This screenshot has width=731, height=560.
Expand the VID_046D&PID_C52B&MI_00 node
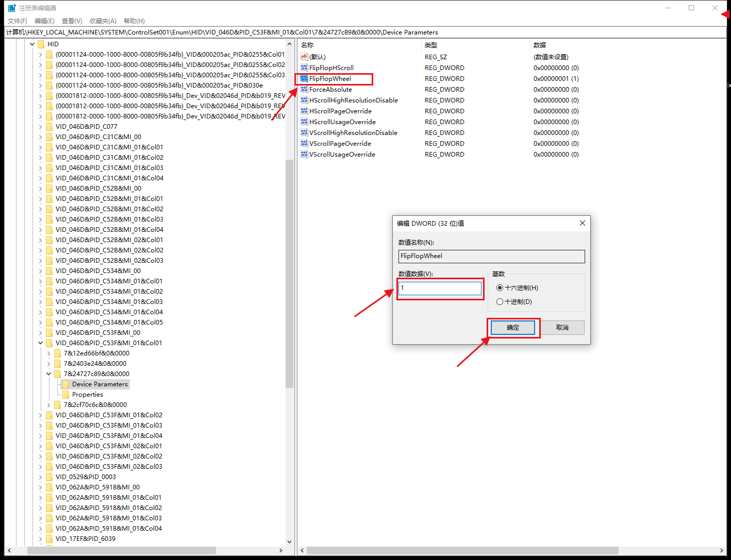click(41, 188)
